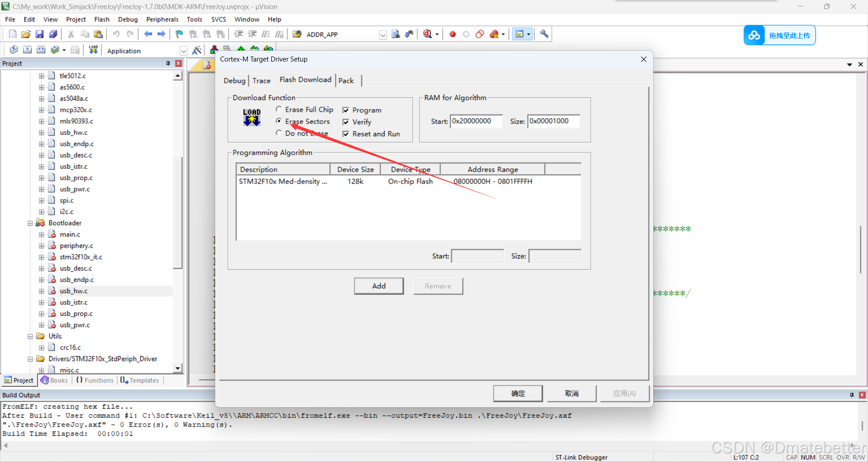
Task: Click the Add button for programming algorithms
Action: pos(379,286)
